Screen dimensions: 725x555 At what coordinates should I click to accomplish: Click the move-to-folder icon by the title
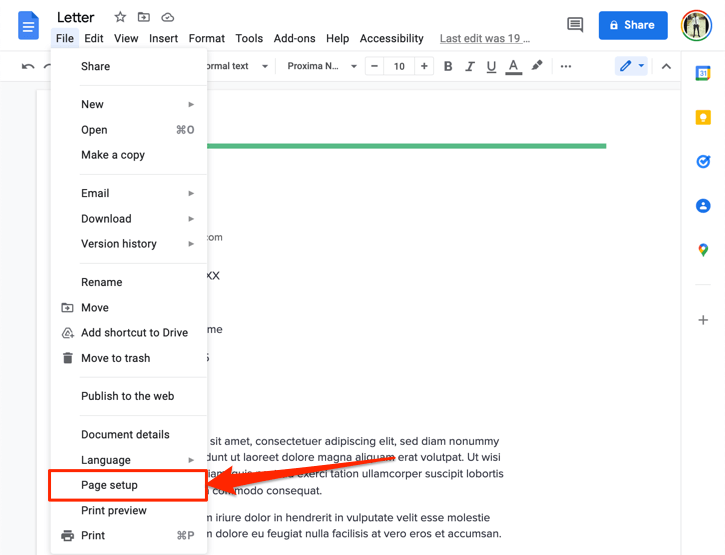pos(144,17)
